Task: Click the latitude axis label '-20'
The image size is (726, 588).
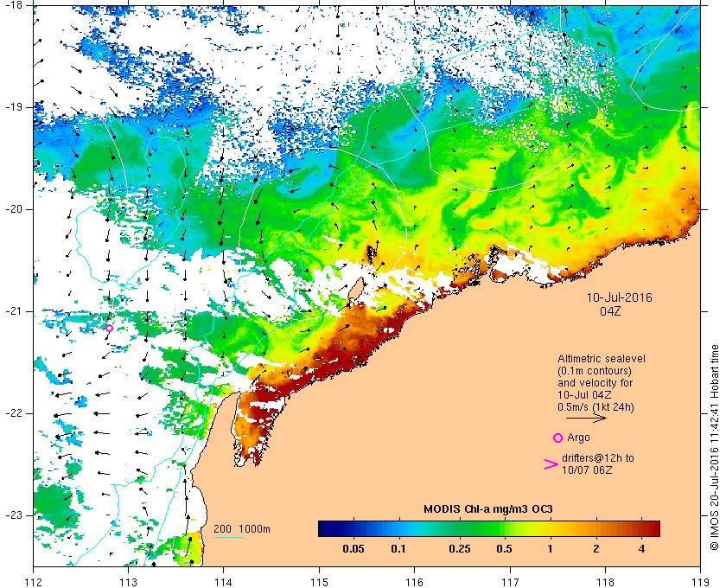Action: 14,209
